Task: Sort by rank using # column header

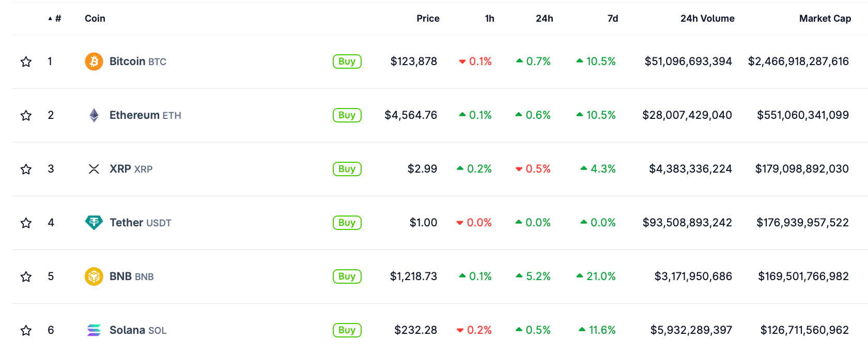Action: click(57, 19)
